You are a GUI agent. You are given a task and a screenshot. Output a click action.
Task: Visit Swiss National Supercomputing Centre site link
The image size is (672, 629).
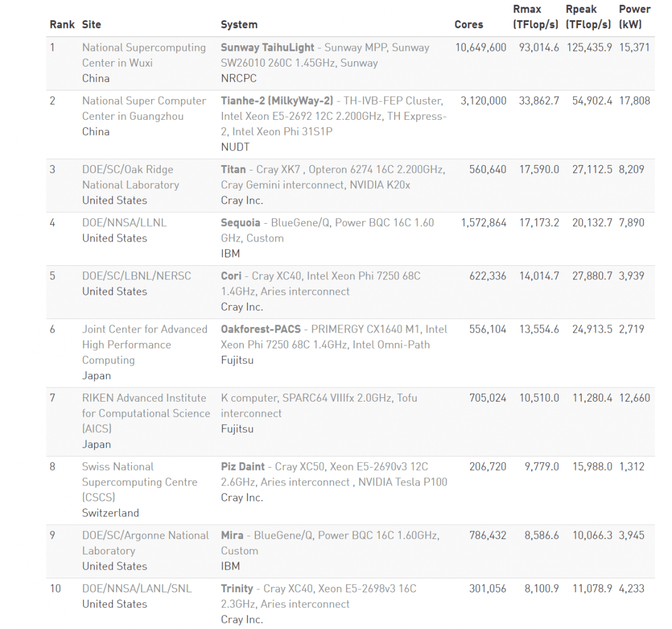140,482
